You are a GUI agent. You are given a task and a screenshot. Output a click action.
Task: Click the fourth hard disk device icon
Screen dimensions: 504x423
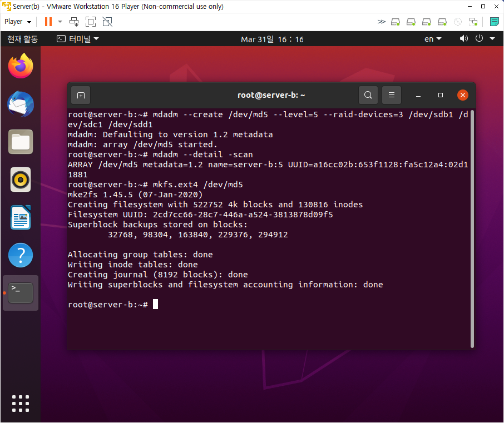click(x=442, y=22)
